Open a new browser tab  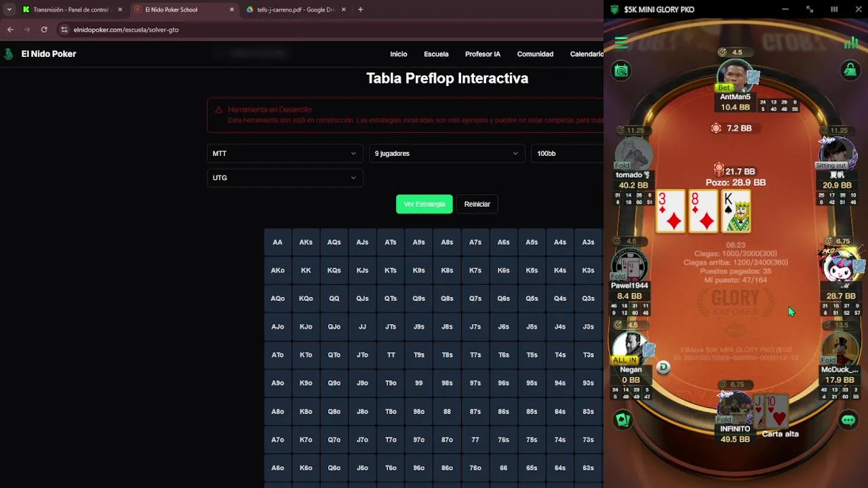coord(360,9)
